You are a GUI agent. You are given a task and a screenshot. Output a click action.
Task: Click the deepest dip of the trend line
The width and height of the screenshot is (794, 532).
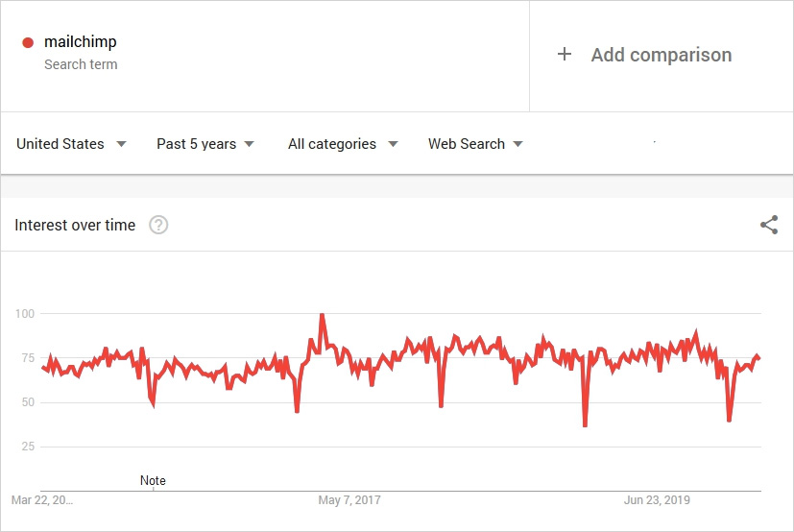click(585, 425)
